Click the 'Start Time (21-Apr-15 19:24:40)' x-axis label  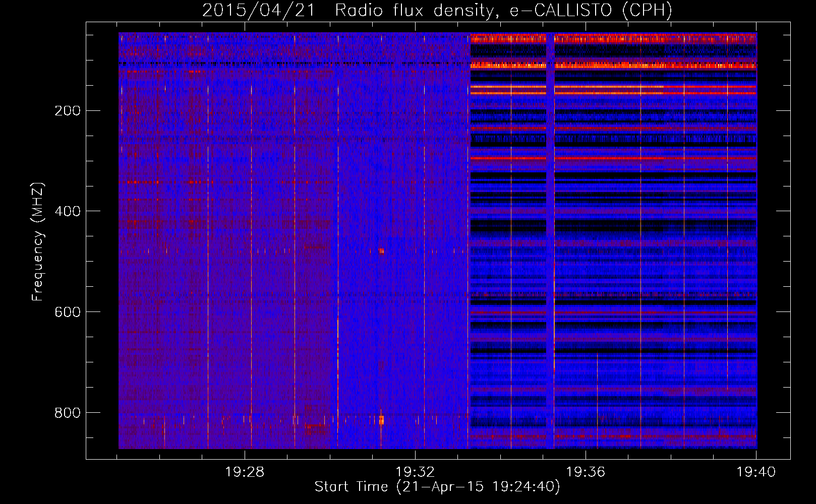[437, 487]
